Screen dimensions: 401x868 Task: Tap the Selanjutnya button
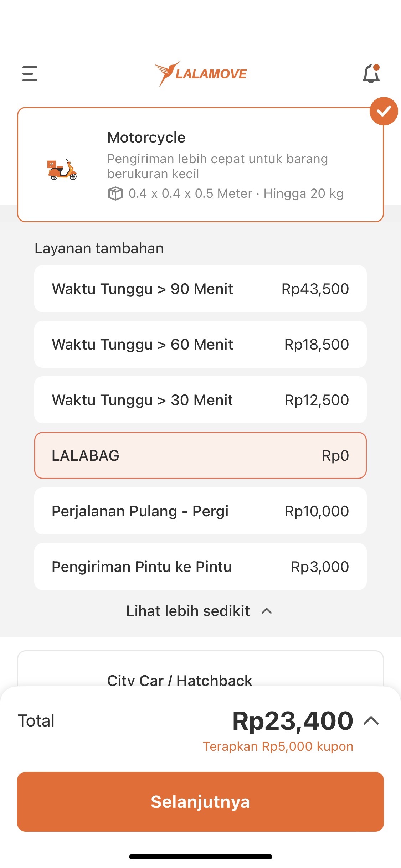pyautogui.click(x=200, y=802)
